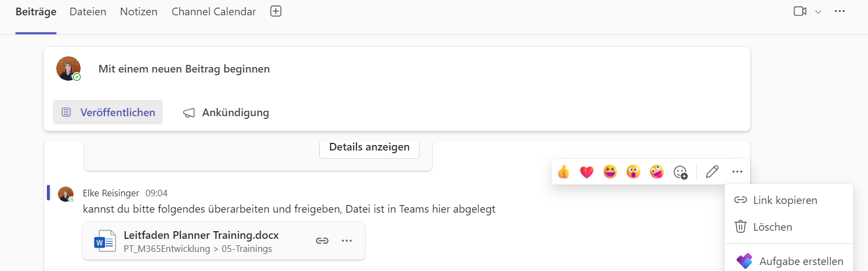Image resolution: width=868 pixels, height=271 pixels.
Task: Add a new tab with plus icon
Action: (276, 11)
